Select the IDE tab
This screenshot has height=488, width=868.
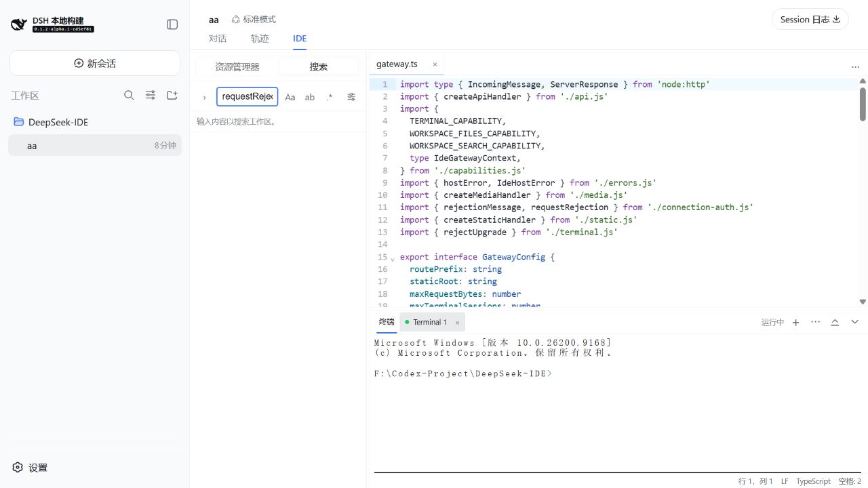point(300,39)
